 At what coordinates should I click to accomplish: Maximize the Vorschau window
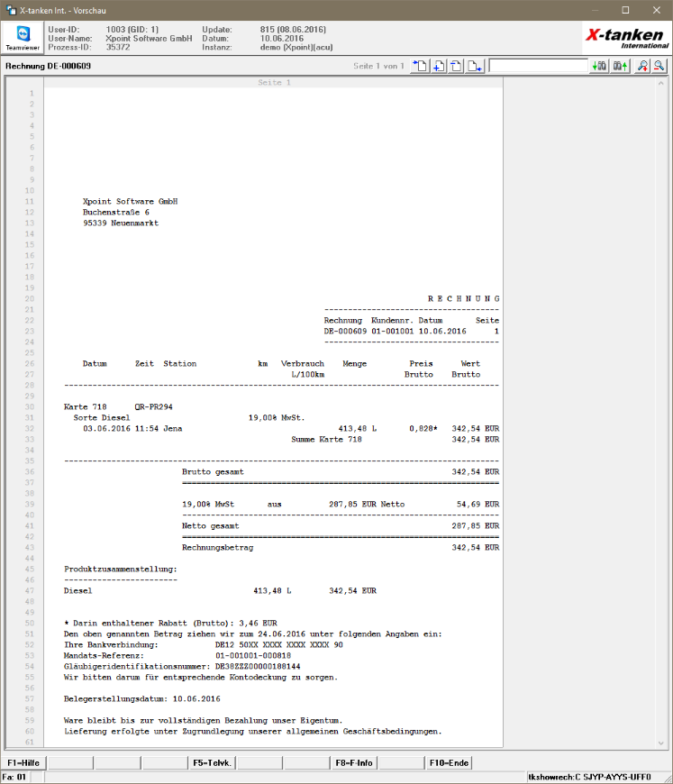tap(625, 10)
